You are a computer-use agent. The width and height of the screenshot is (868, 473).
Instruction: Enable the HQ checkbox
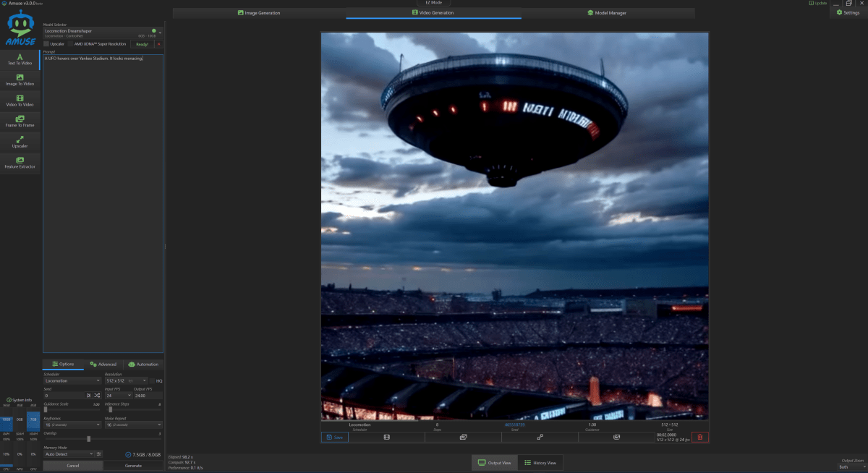[151, 380]
